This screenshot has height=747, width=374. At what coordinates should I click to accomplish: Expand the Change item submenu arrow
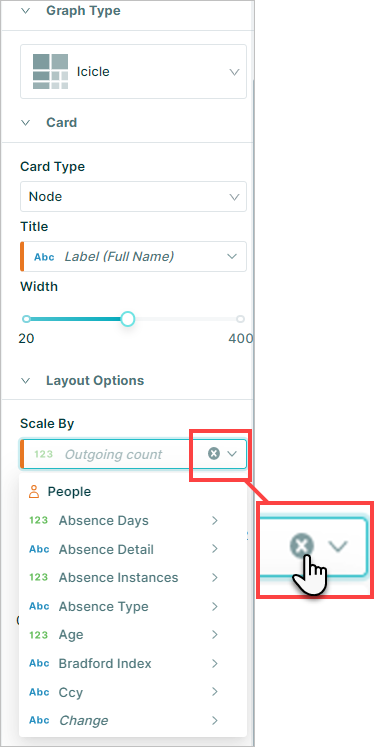point(215,720)
